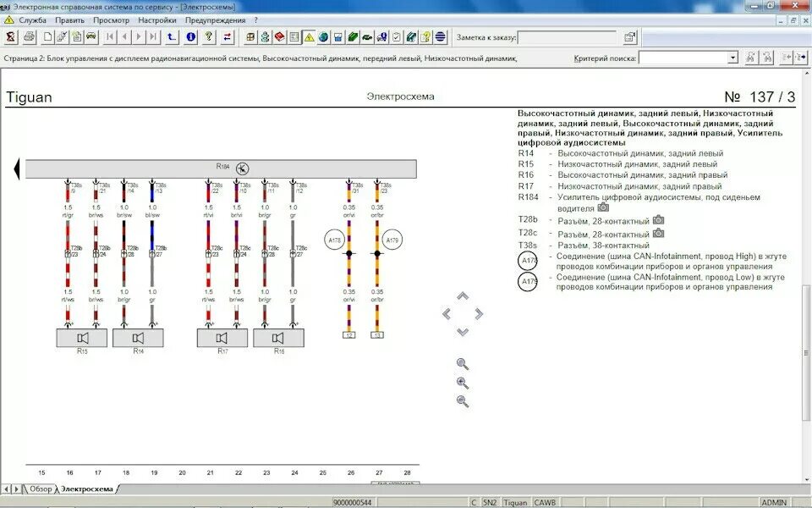812x508 pixels.
Task: Click the green book icon in toolbar
Action: point(353,36)
